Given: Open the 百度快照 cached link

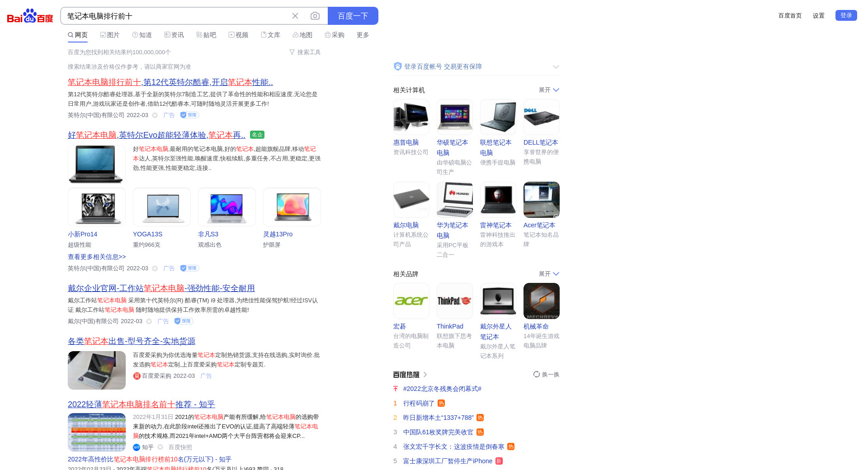Looking at the screenshot, I should tap(180, 447).
